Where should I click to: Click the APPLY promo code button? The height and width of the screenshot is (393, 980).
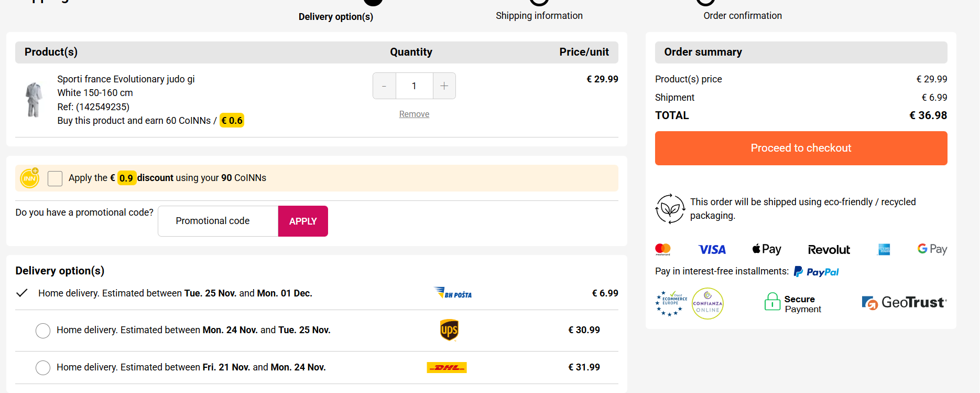(303, 221)
